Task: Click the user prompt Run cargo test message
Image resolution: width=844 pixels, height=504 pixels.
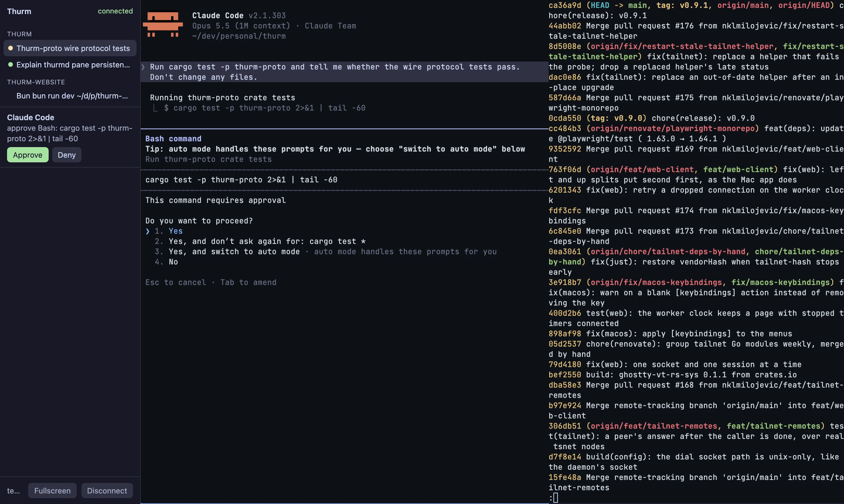Action: pos(344,72)
